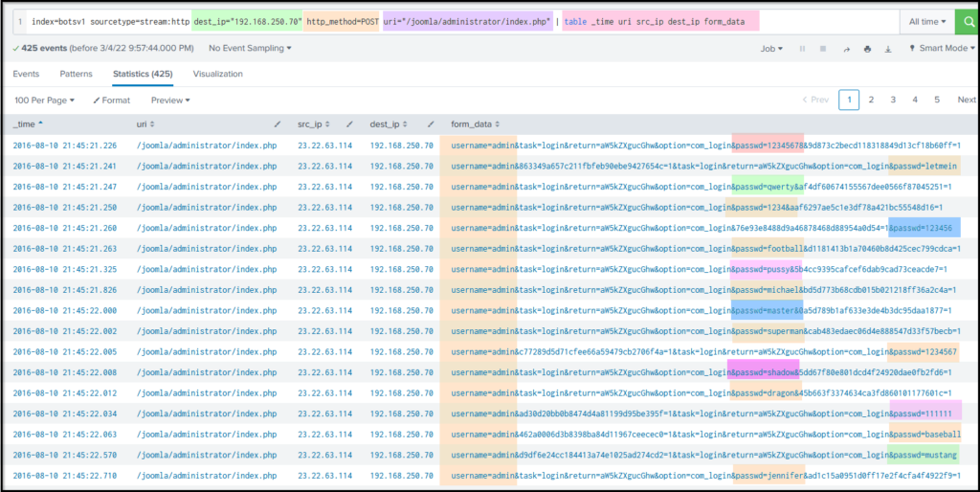Screen dimensions: 980x492
Task: Click src_ip 23.22.63.114 in the 21:45:22.034 row
Action: (325, 414)
